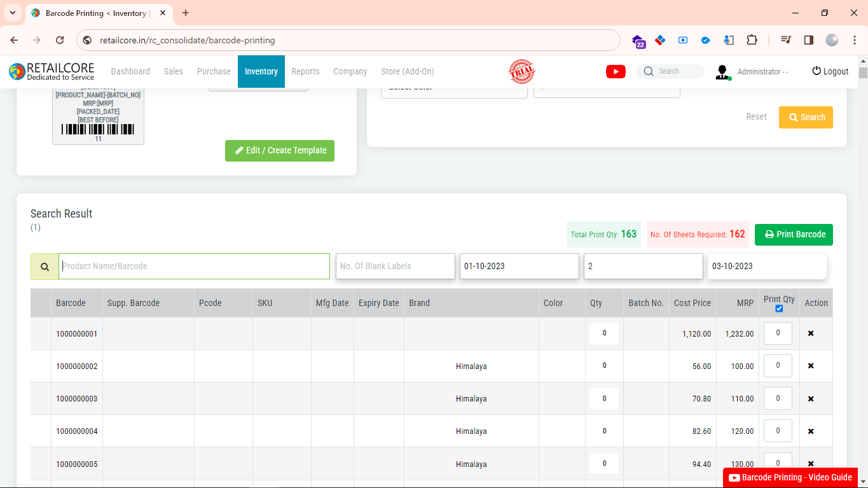
Task: Open Chrome side panel icon
Action: [809, 40]
